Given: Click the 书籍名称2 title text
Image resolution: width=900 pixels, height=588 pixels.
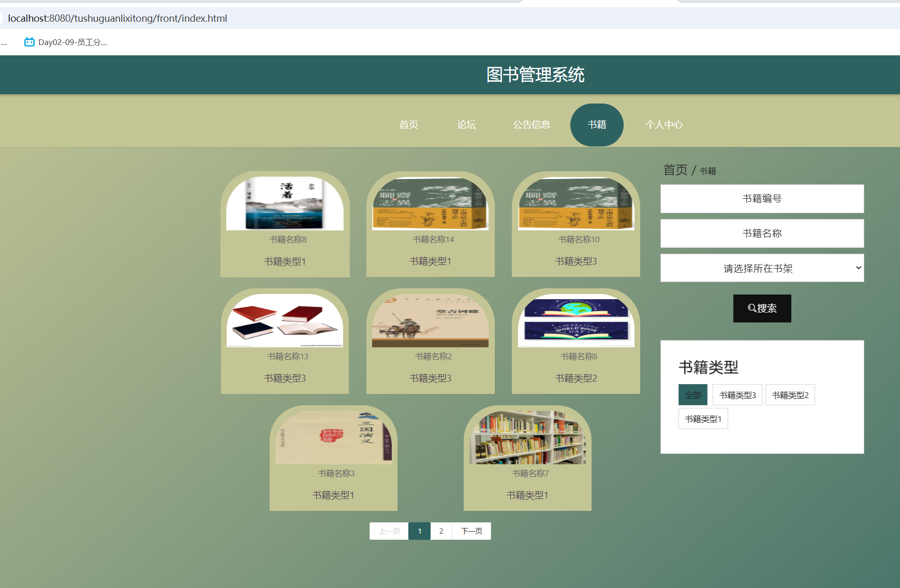Looking at the screenshot, I should click(x=433, y=357).
